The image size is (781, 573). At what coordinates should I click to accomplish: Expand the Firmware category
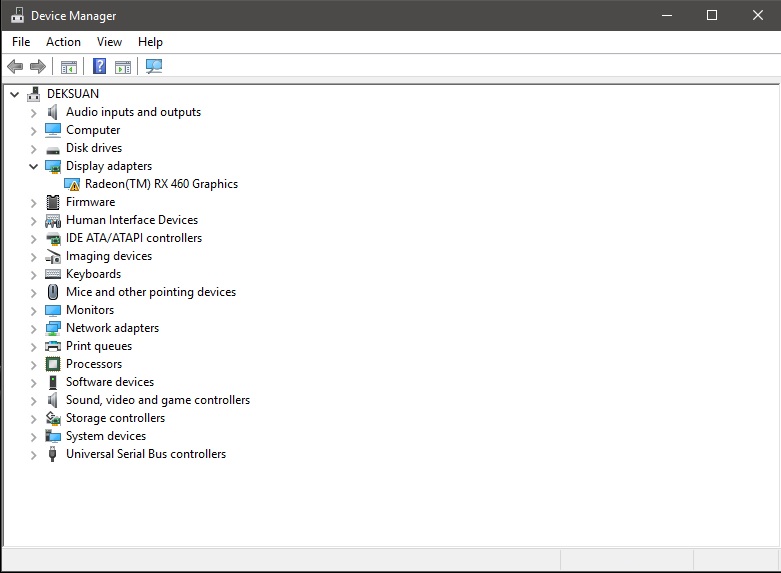(33, 203)
